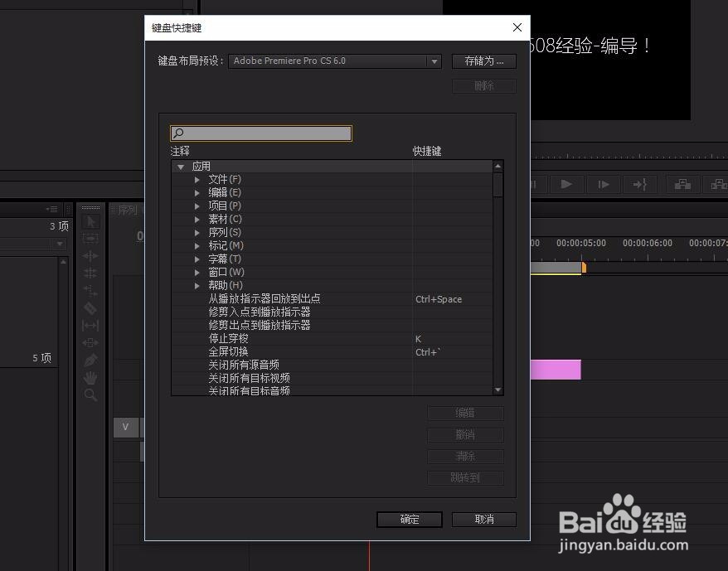The height and width of the screenshot is (571, 728).
Task: Click the Play button in program monitor
Action: click(x=566, y=184)
